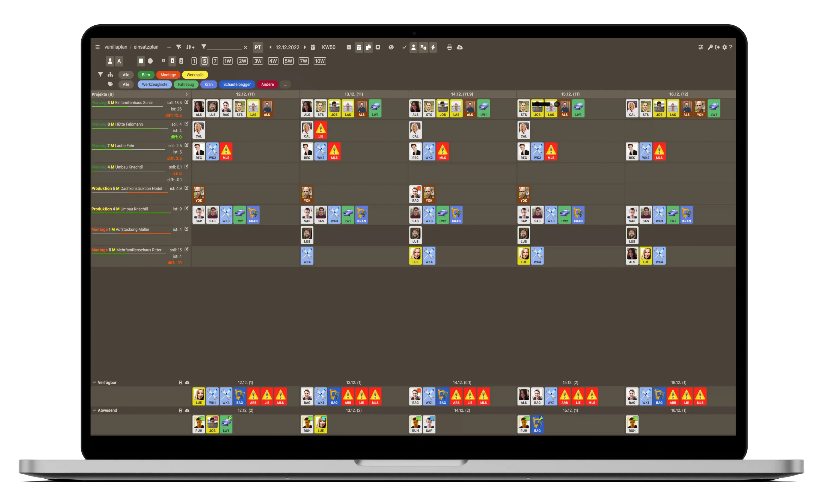Image resolution: width=819 pixels, height=504 pixels.
Task: Click the organization hierarchy icon
Action: coord(110,75)
